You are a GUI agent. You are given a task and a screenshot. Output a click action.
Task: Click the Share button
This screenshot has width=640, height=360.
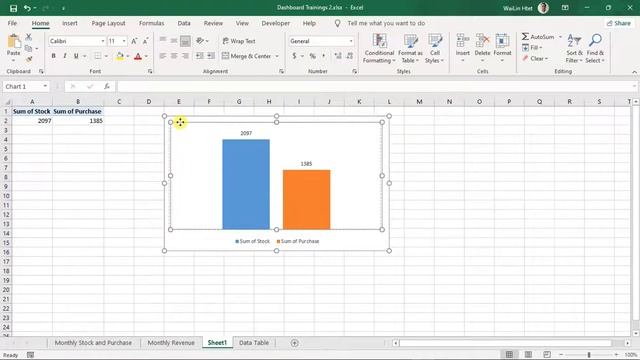pyautogui.click(x=619, y=23)
